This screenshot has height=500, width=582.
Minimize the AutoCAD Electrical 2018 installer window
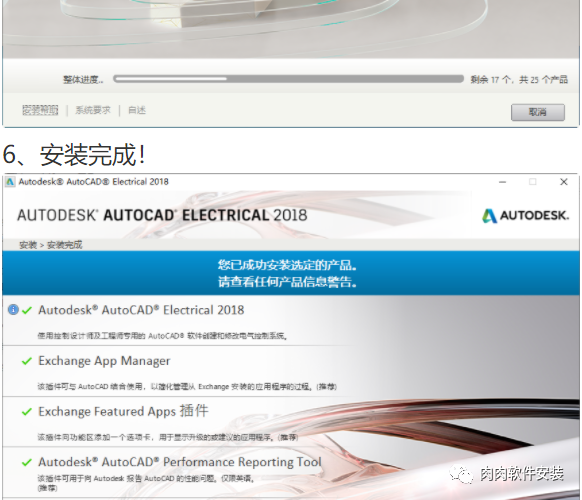click(503, 182)
